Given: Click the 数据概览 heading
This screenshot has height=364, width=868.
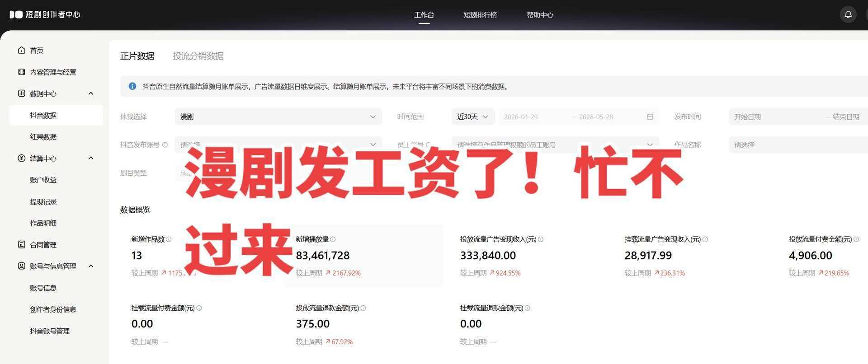Looking at the screenshot, I should [x=135, y=210].
